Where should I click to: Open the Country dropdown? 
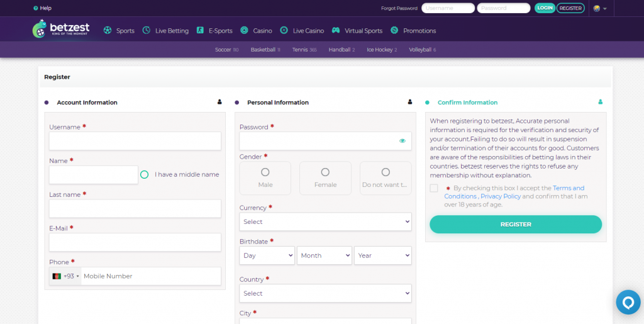click(325, 293)
